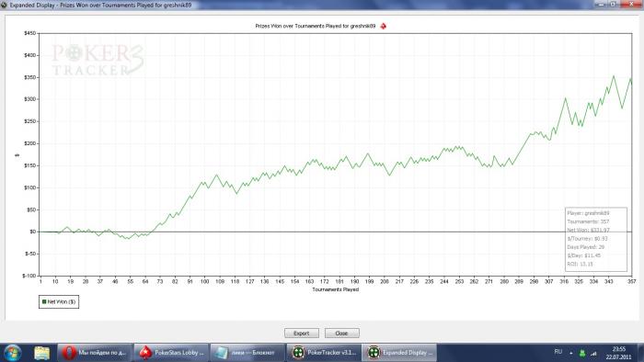This screenshot has height=362, width=644.
Task: Click the 357 x-axis tick label
Action: pyautogui.click(x=632, y=282)
